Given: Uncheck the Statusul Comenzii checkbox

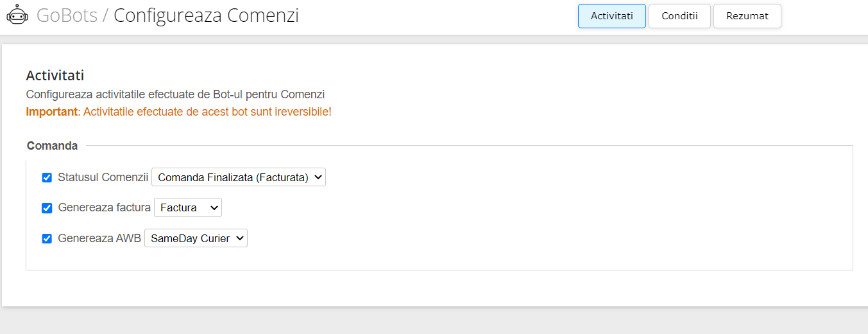Looking at the screenshot, I should [x=47, y=178].
